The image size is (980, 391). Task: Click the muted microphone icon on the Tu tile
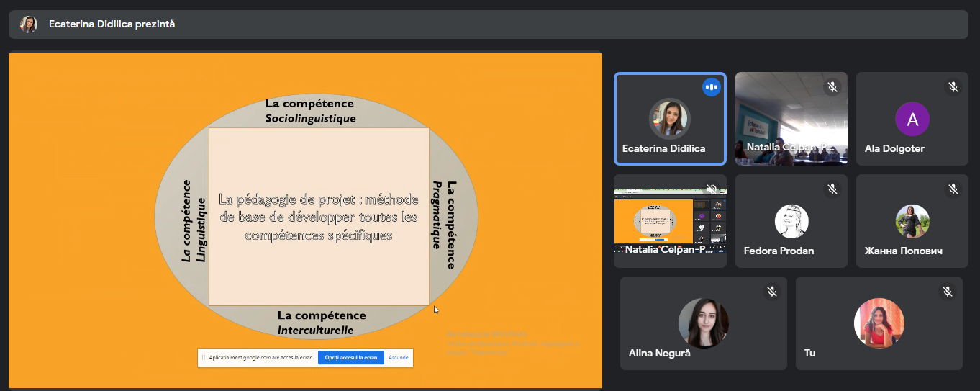click(947, 292)
